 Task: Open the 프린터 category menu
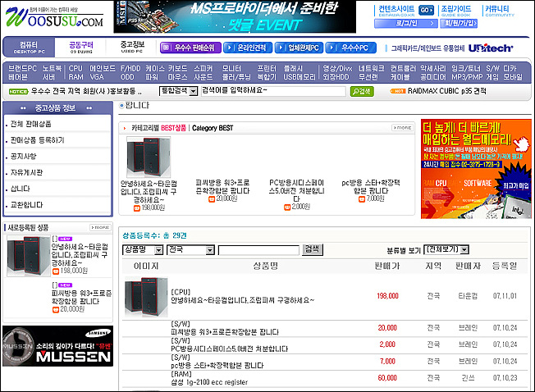click(x=267, y=69)
